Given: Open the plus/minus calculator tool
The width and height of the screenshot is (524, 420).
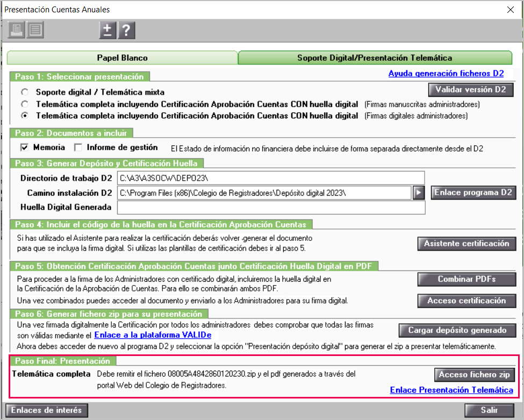Looking at the screenshot, I should [107, 31].
